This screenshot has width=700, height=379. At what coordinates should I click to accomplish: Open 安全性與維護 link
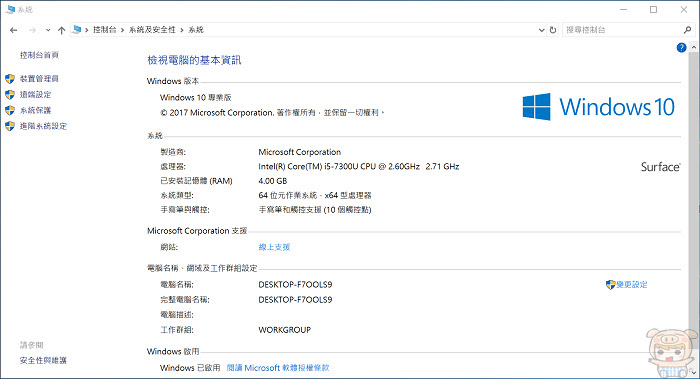tap(43, 360)
